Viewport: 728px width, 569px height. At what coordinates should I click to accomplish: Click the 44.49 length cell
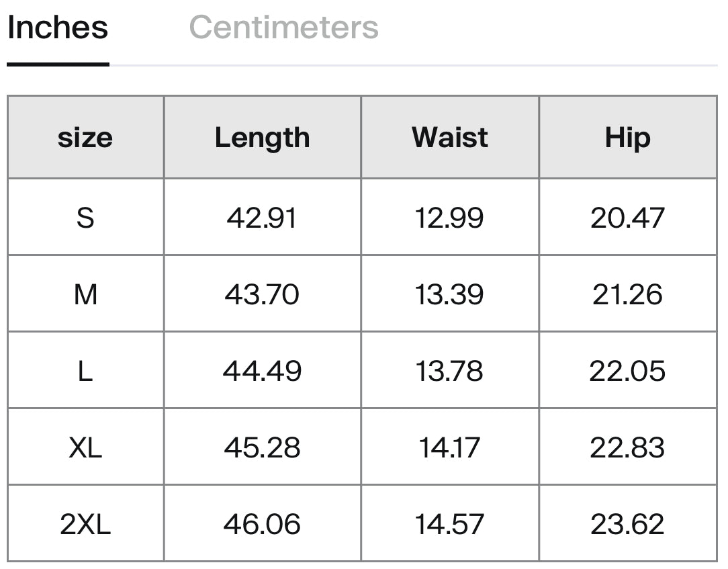(263, 371)
